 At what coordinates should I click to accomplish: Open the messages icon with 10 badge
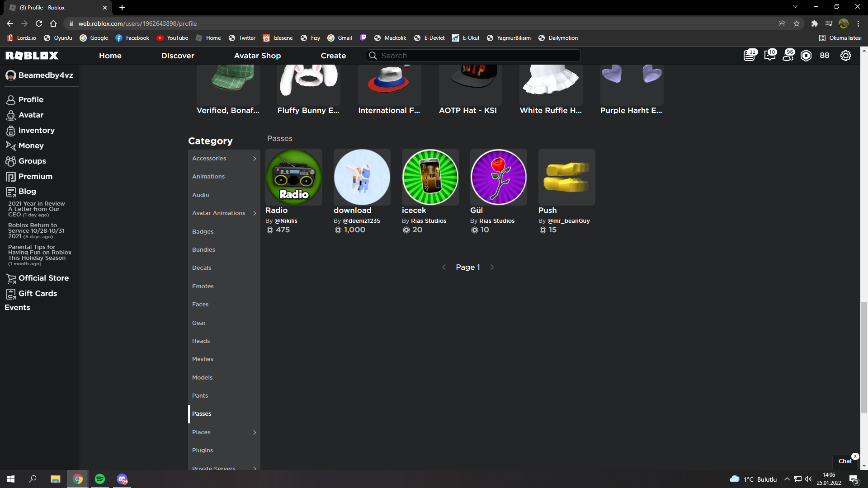(x=770, y=56)
